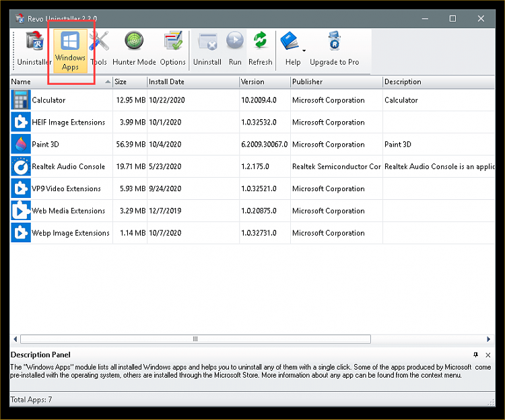Screen dimensions: 505x420
Task: Click the Revo Uninstaller title bar icon
Action: point(20,18)
